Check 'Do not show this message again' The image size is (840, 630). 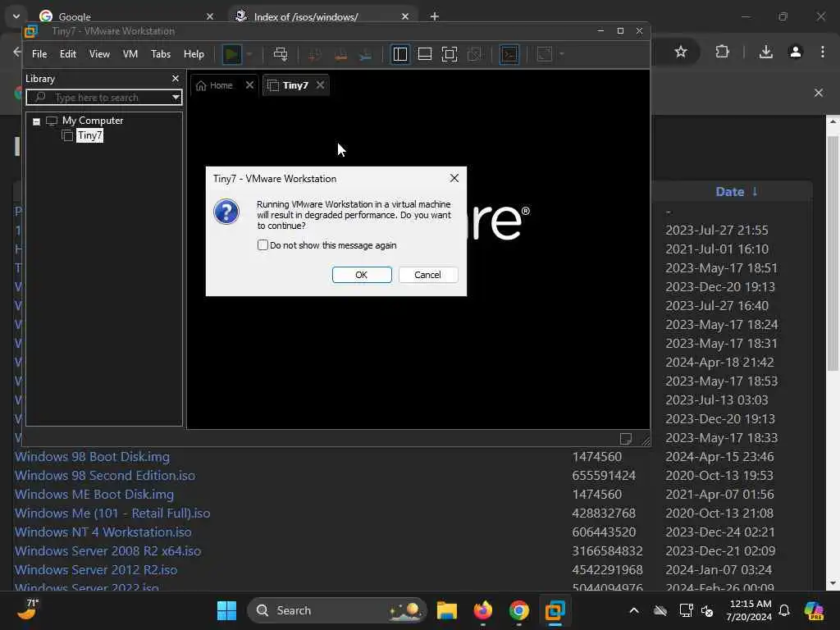262,245
